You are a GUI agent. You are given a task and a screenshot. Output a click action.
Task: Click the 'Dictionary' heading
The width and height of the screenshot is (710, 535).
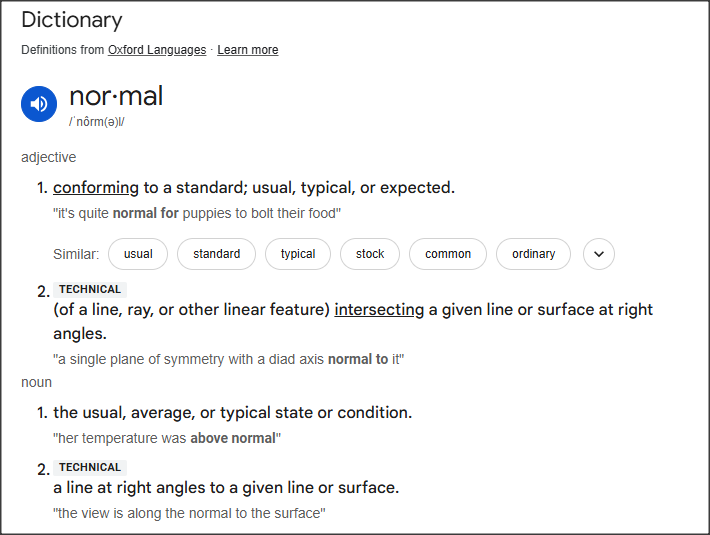pyautogui.click(x=71, y=20)
